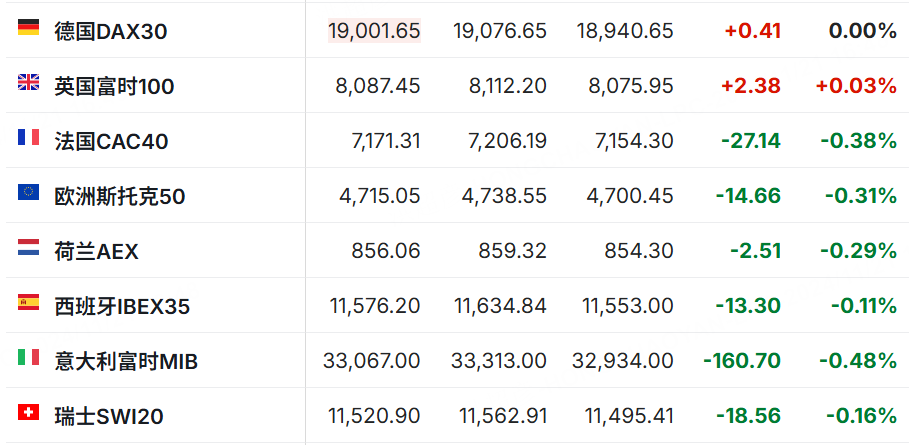Click the FTSE 100 change value +2.38
Viewport: 909px width, 445px height.
[751, 86]
